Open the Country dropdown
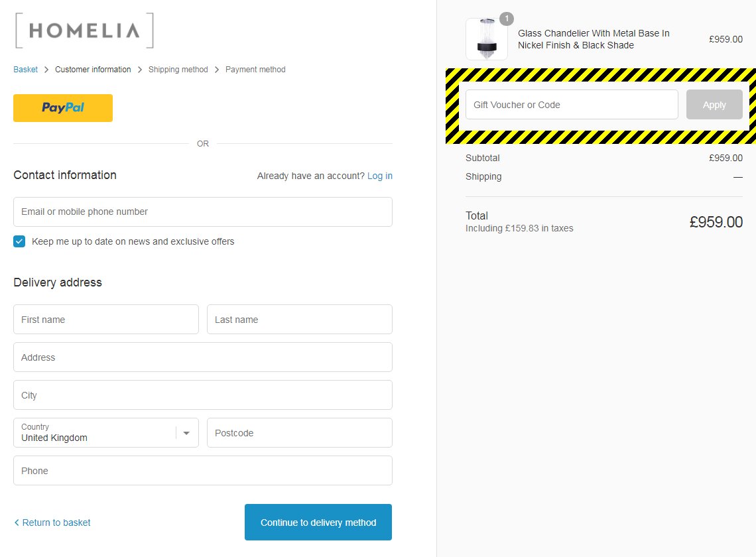This screenshot has height=557, width=756. pyautogui.click(x=96, y=433)
